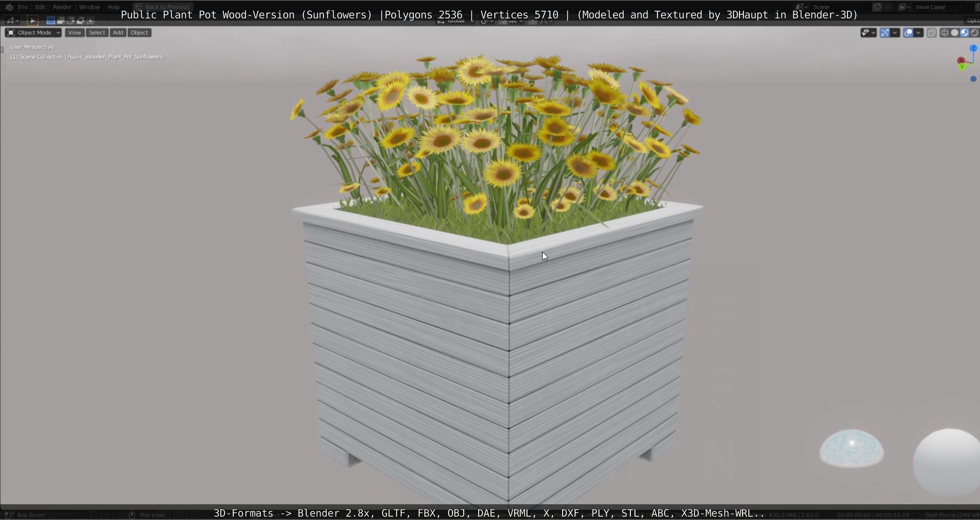The width and height of the screenshot is (980, 520).
Task: Click the Pan View status bar hint
Action: coord(148,515)
